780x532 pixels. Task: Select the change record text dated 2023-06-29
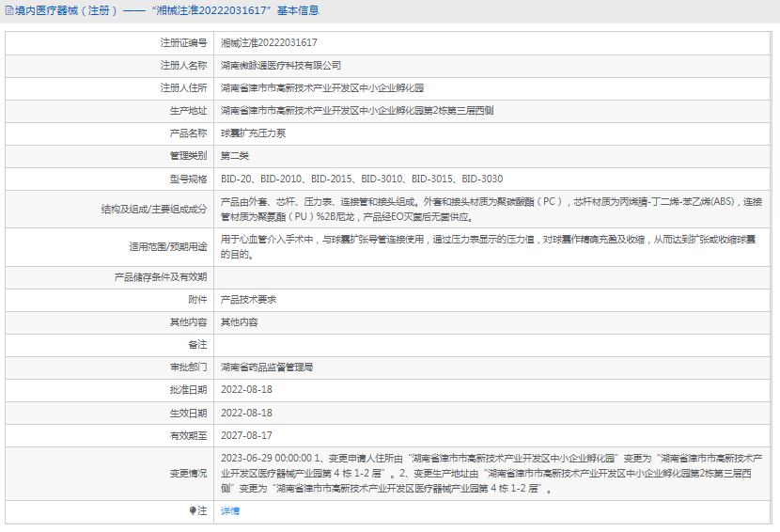click(x=491, y=474)
